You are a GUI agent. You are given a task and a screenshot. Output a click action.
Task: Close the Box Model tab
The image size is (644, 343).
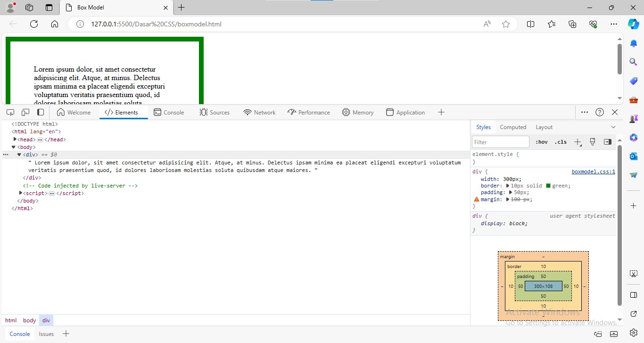pos(165,8)
